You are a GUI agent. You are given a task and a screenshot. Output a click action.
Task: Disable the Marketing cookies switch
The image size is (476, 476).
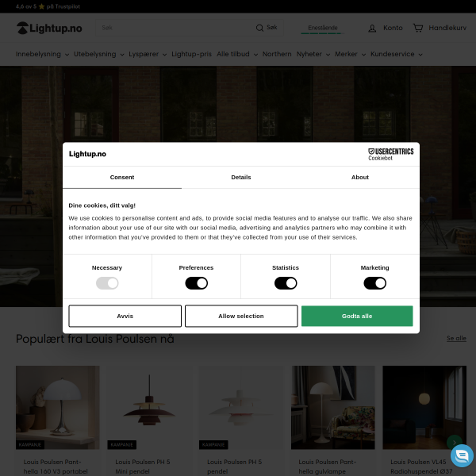[x=375, y=283]
